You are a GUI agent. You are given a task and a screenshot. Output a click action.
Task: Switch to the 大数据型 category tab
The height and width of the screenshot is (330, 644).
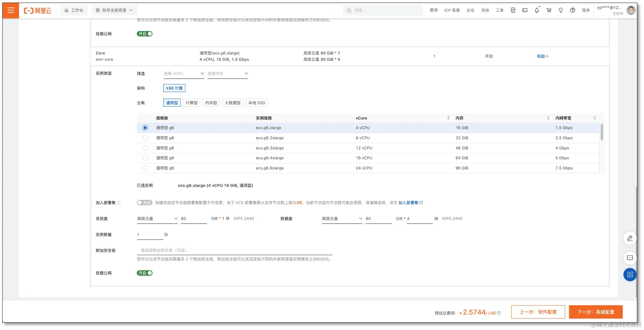coord(233,103)
